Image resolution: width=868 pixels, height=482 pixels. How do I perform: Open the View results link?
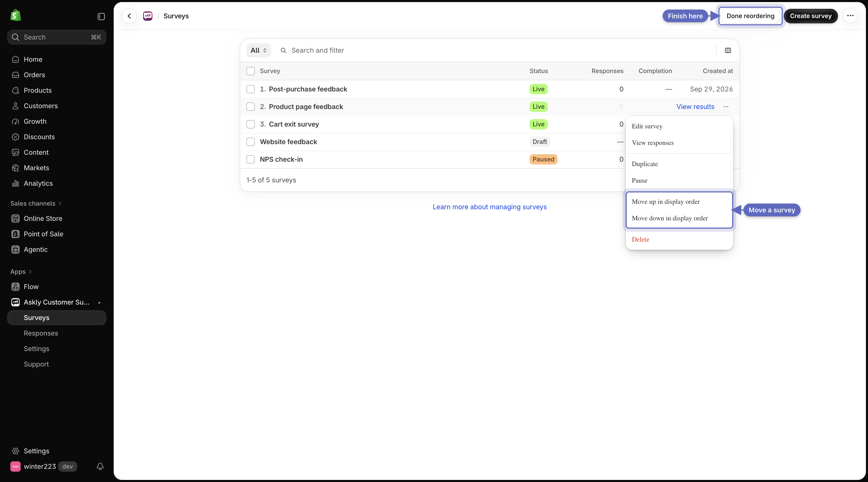tap(695, 106)
